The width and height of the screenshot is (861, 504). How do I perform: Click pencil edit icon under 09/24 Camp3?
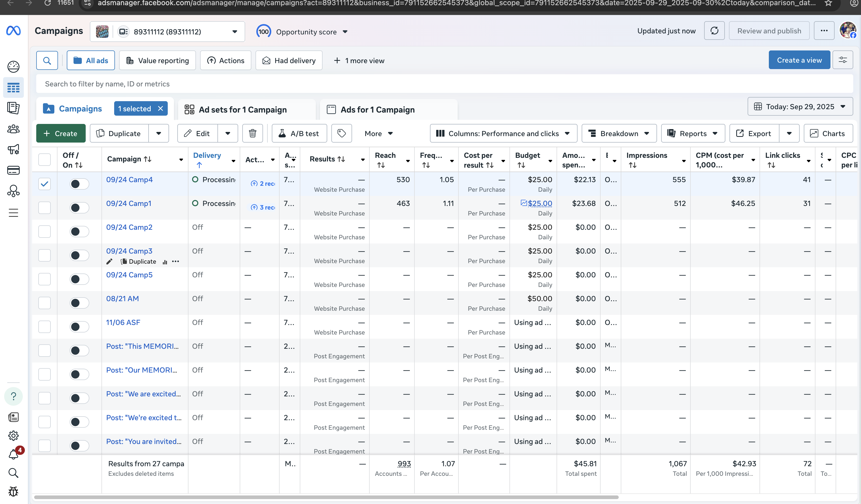coord(109,262)
